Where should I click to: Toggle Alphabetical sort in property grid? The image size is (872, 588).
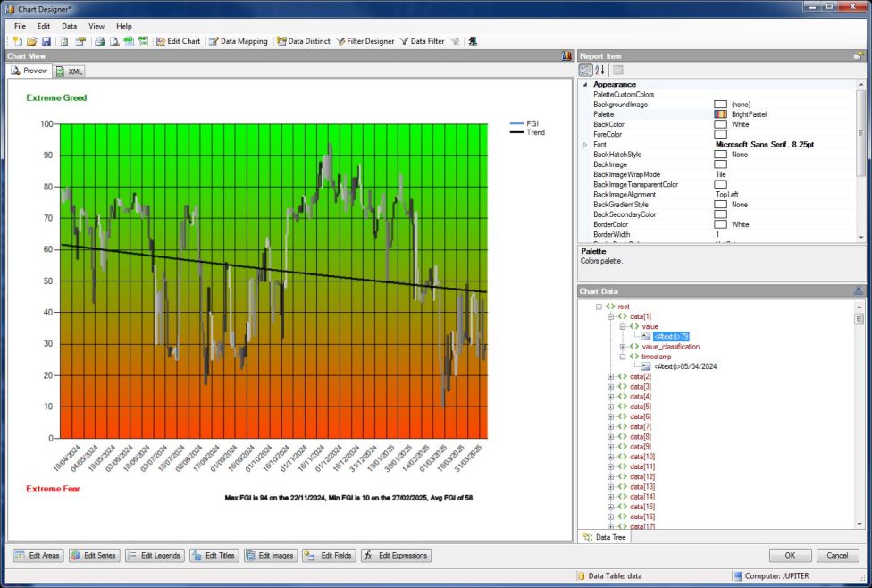click(600, 70)
